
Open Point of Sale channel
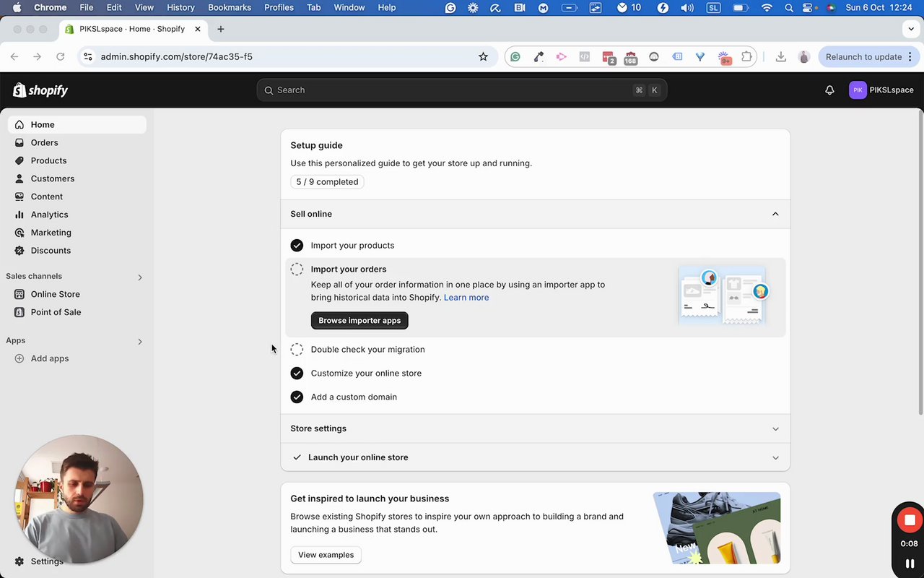(x=77, y=312)
